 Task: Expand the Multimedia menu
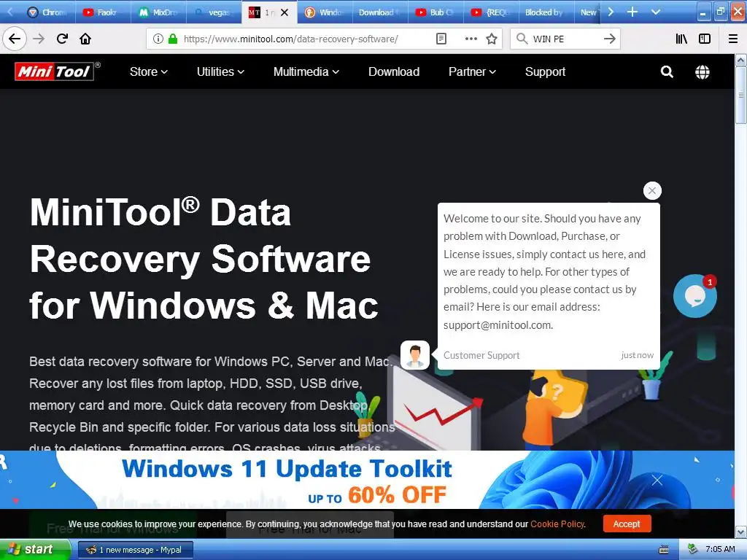(x=306, y=72)
